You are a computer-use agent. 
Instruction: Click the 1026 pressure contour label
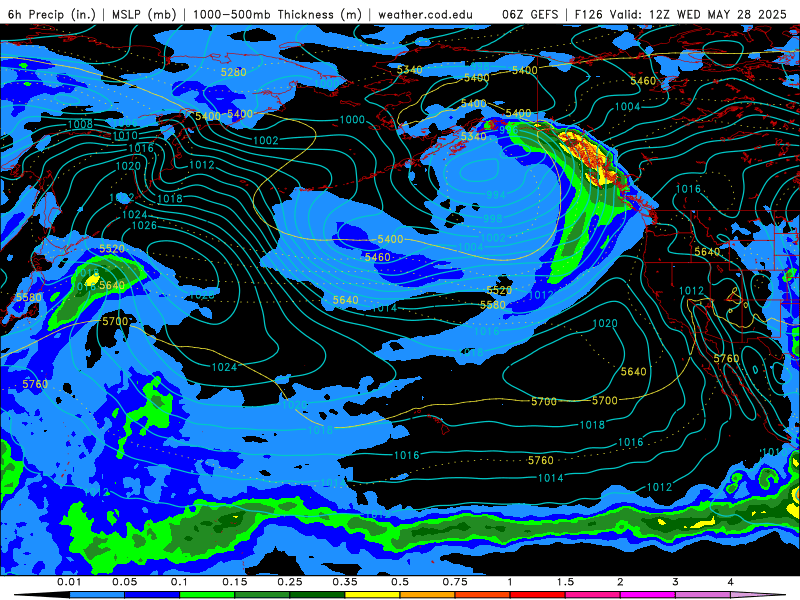click(x=144, y=226)
